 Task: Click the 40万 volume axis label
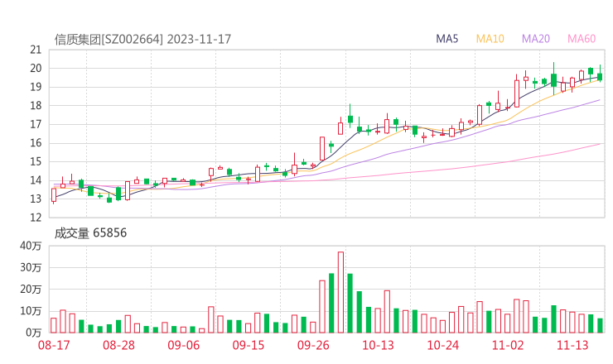[31, 246]
